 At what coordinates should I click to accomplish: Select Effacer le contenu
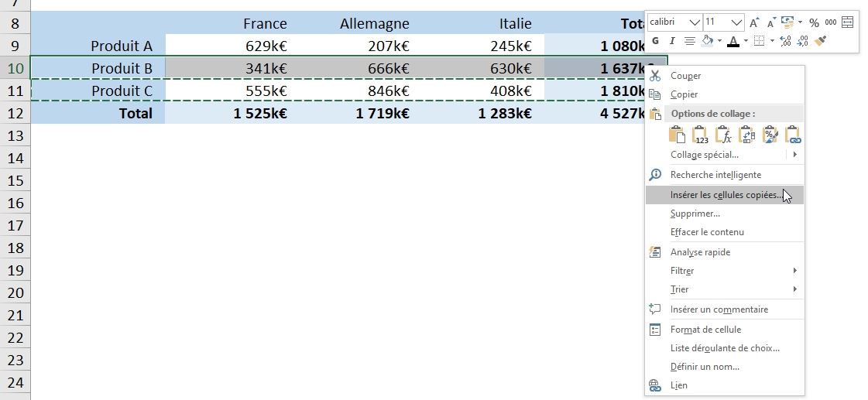click(725, 232)
